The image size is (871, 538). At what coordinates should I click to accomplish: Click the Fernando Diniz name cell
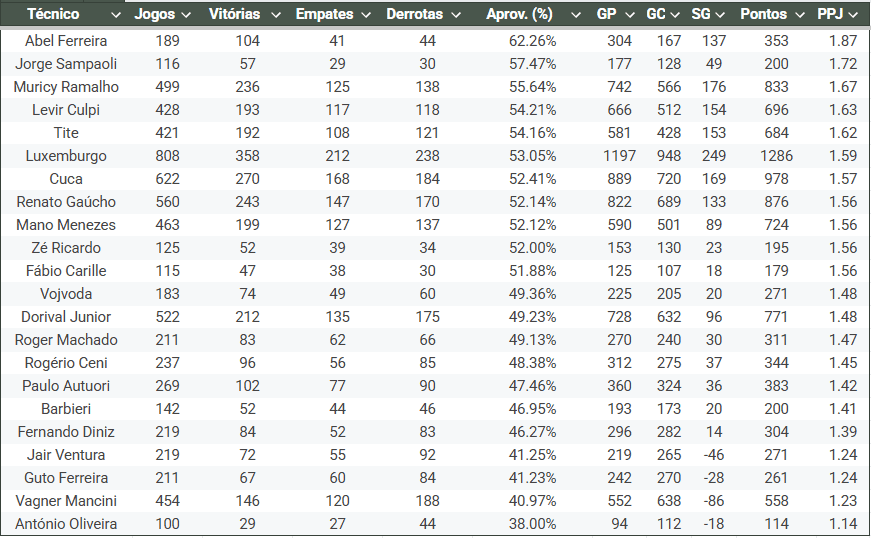[66, 432]
